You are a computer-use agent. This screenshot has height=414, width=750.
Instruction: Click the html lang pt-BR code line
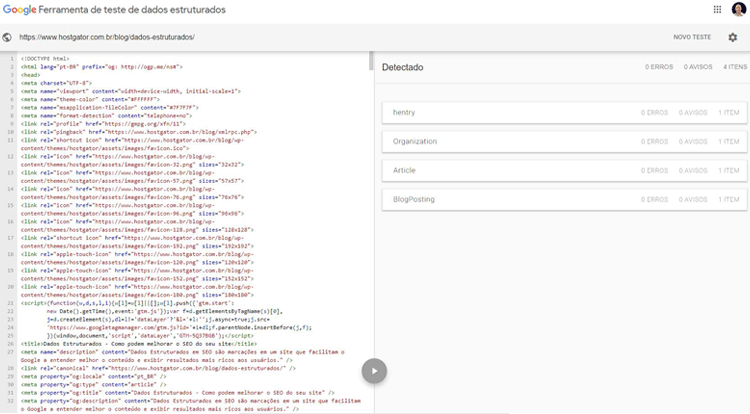101,67
